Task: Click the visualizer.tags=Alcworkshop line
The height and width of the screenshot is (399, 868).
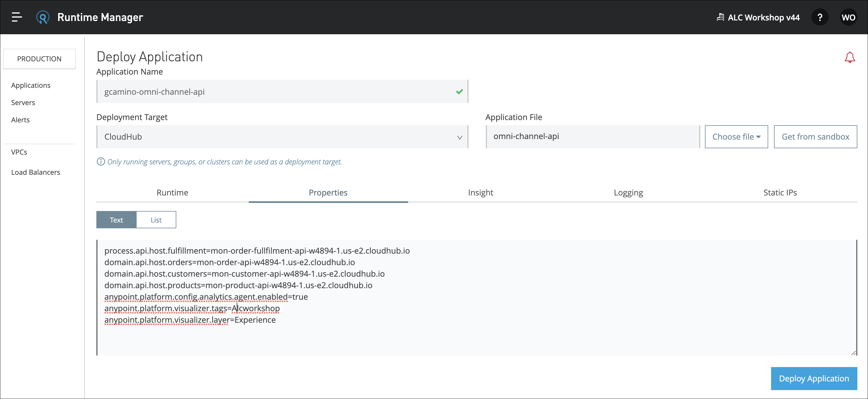Action: 192,308
